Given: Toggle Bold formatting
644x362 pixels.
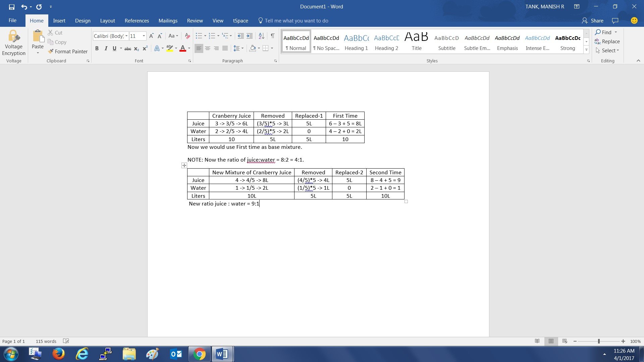Looking at the screenshot, I should [x=97, y=49].
